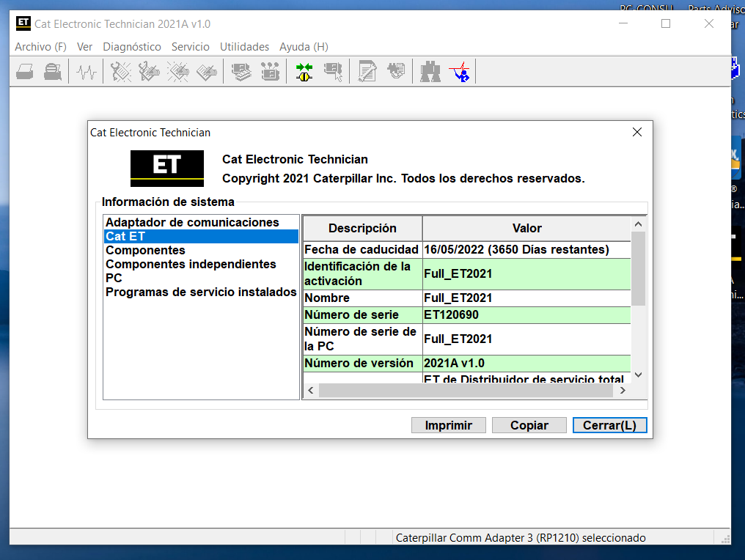
Task: Select Cat ET in system list
Action: click(201, 236)
